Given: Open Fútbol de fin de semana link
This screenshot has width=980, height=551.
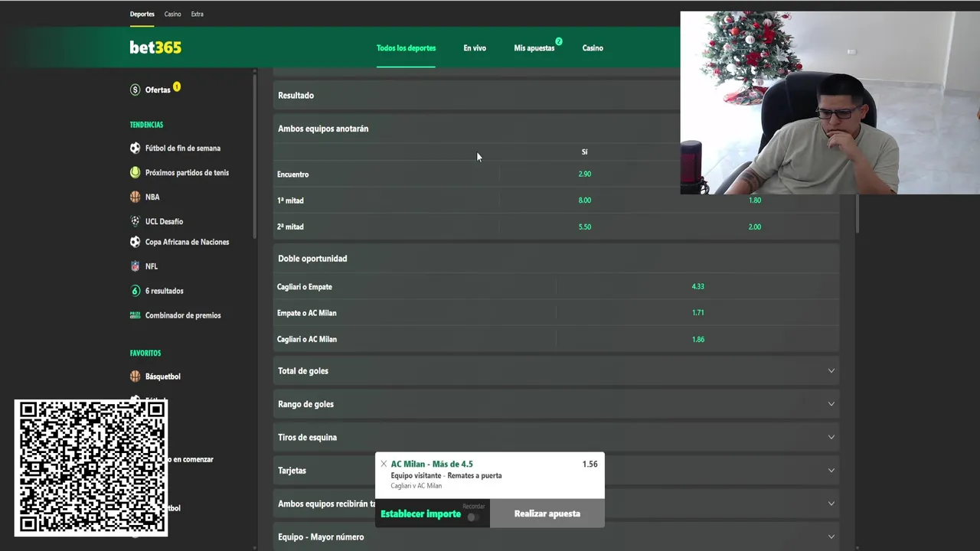Looking at the screenshot, I should 183,148.
